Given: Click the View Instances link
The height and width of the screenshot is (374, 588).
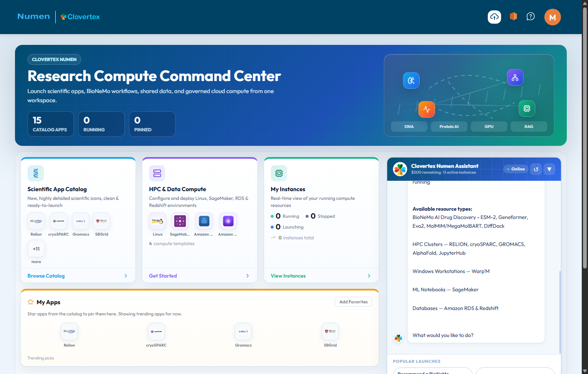Looking at the screenshot, I should 288,276.
